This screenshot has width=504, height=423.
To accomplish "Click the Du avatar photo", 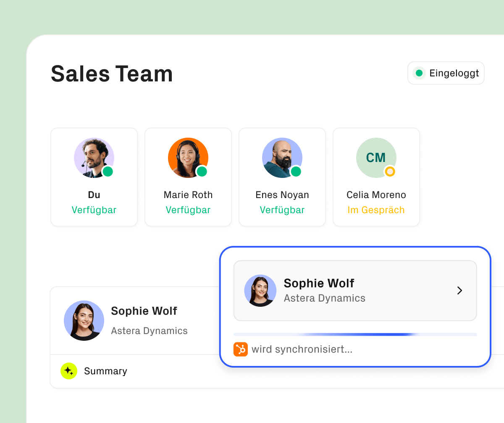I will tap(94, 158).
